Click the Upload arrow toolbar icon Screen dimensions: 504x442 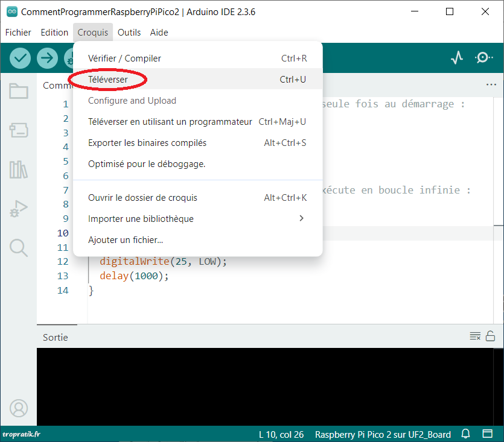click(47, 58)
